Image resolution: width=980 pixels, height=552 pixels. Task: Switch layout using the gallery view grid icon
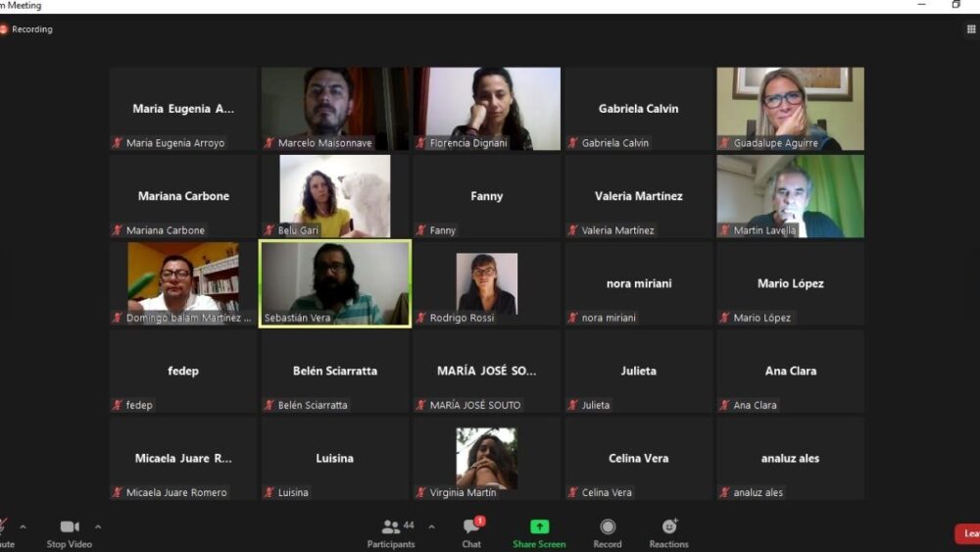pos(971,28)
